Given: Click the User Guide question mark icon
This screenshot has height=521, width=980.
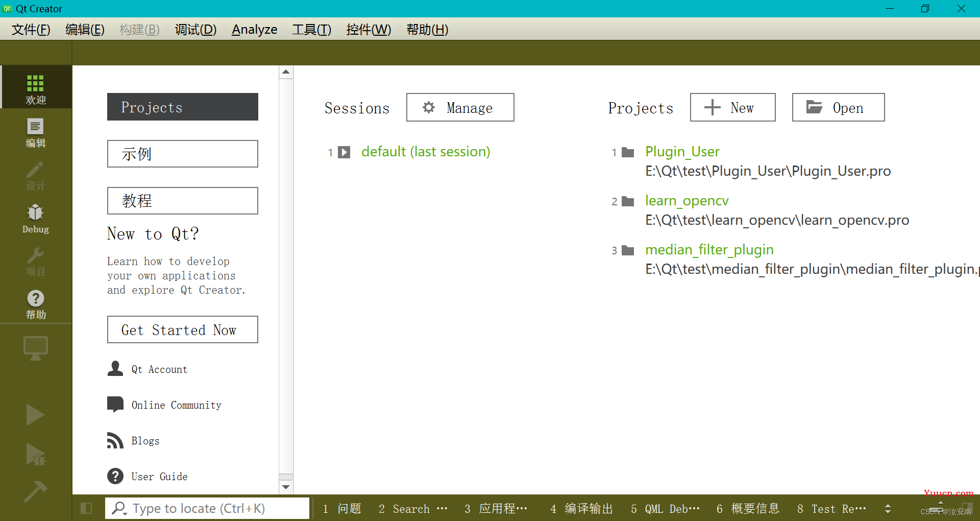Looking at the screenshot, I should pos(115,476).
